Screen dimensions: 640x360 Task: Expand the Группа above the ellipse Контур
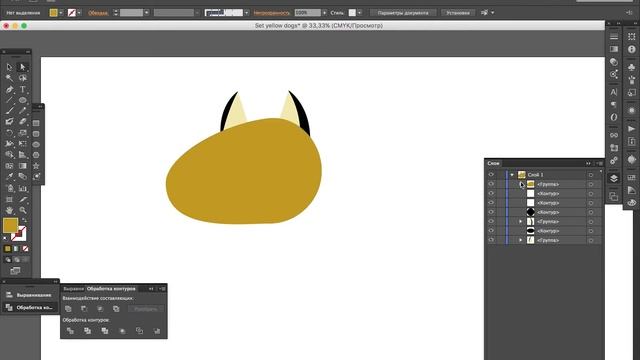(521, 222)
